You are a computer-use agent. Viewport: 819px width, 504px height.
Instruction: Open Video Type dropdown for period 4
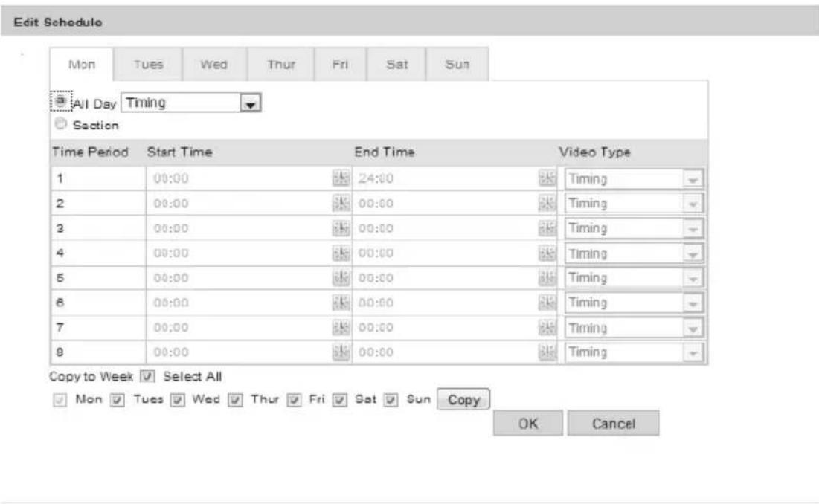click(x=634, y=253)
